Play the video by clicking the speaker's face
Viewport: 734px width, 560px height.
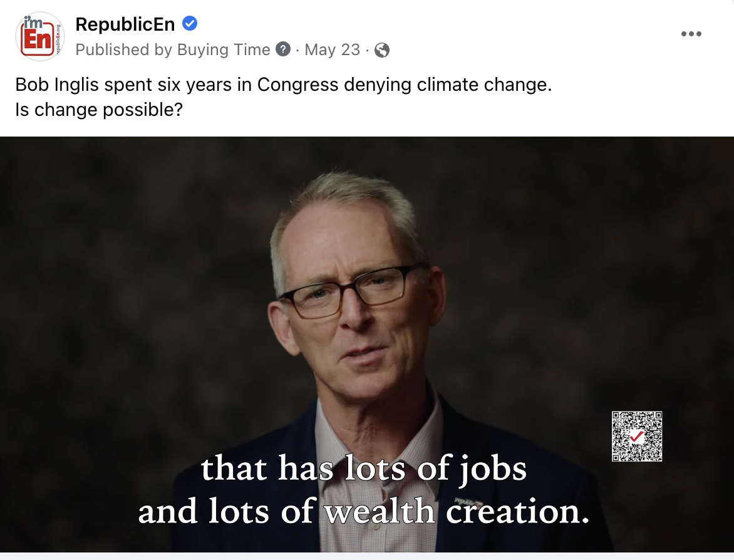(x=351, y=299)
